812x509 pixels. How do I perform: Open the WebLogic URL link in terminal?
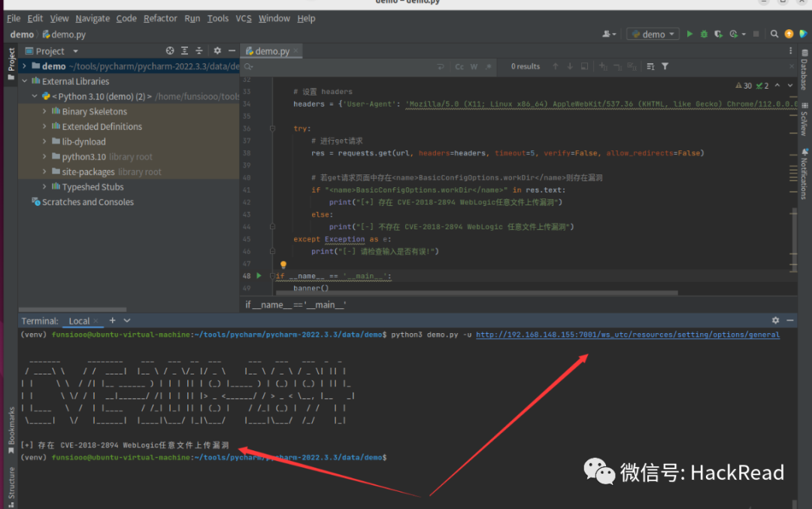pos(628,335)
